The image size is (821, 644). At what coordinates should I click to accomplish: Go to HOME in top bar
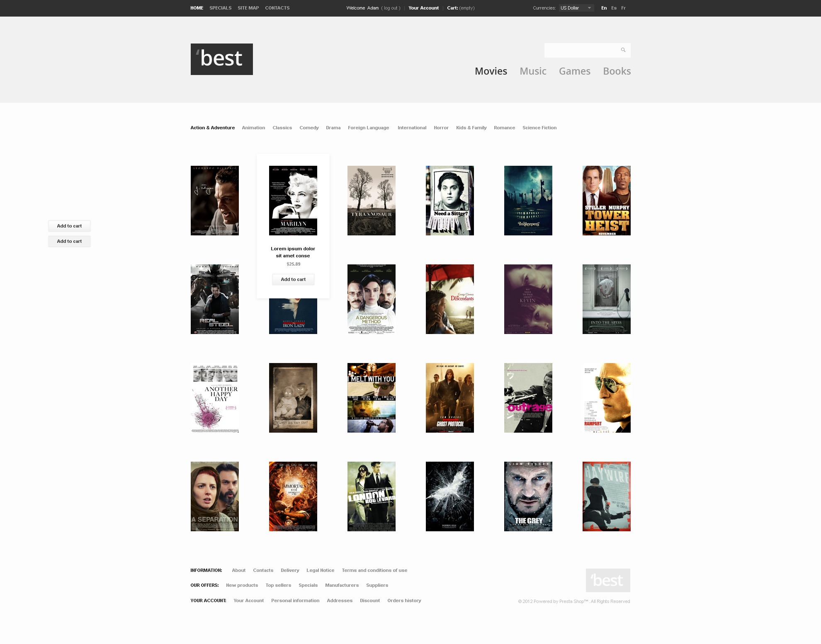point(197,8)
